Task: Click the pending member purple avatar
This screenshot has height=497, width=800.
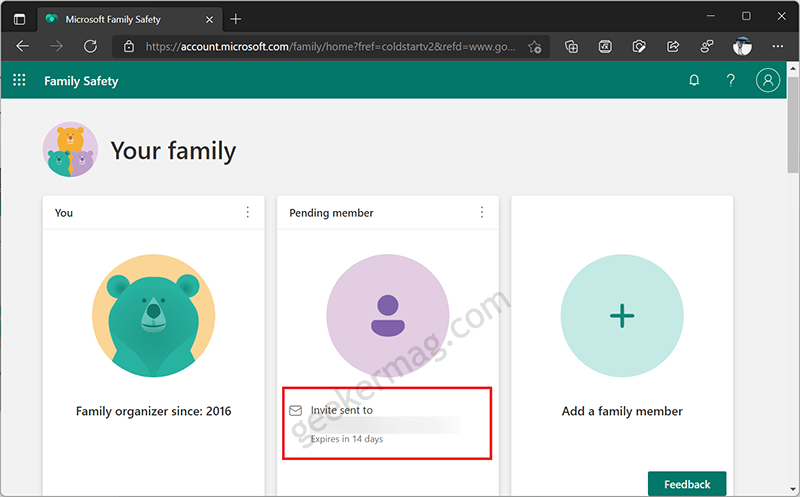Action: [x=388, y=316]
